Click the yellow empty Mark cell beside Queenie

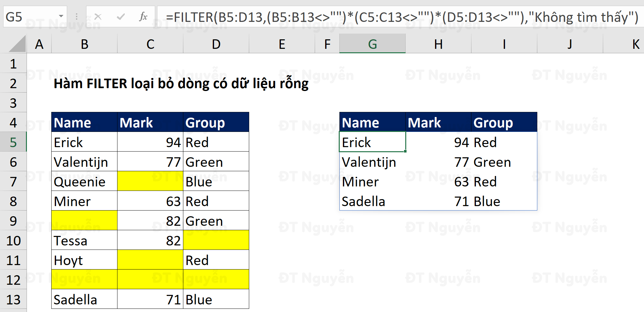[150, 181]
